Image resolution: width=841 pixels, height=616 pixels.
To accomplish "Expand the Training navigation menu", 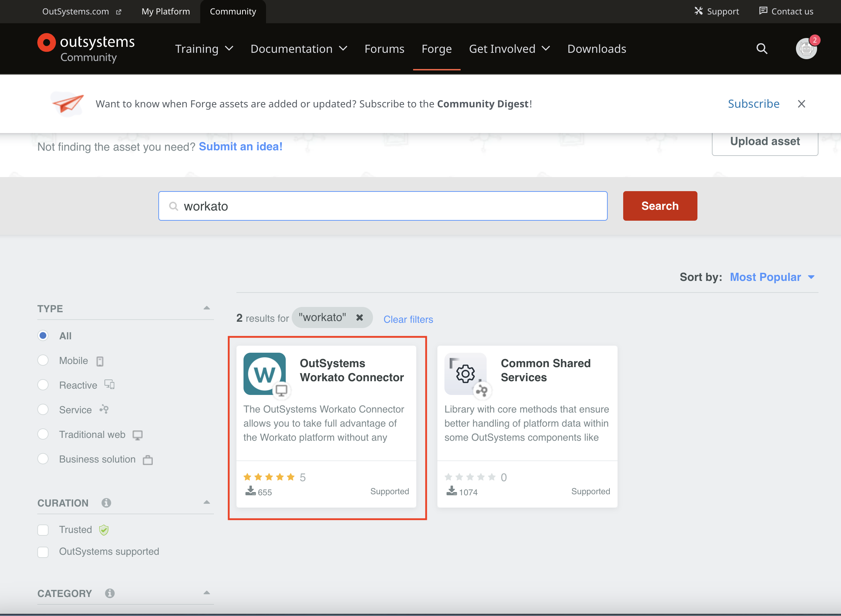I will point(204,49).
